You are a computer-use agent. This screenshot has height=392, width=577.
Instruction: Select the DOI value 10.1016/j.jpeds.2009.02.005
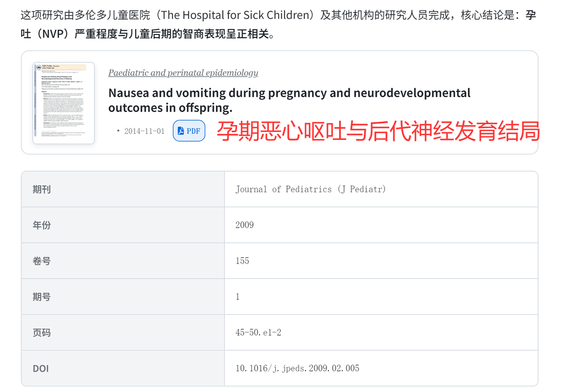pyautogui.click(x=297, y=368)
